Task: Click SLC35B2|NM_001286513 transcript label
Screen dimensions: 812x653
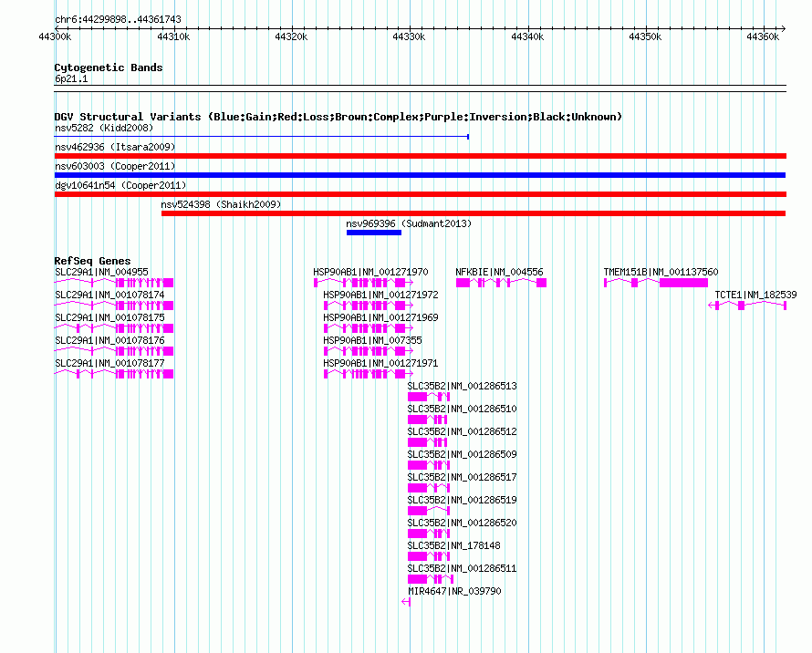Action: coord(462,386)
